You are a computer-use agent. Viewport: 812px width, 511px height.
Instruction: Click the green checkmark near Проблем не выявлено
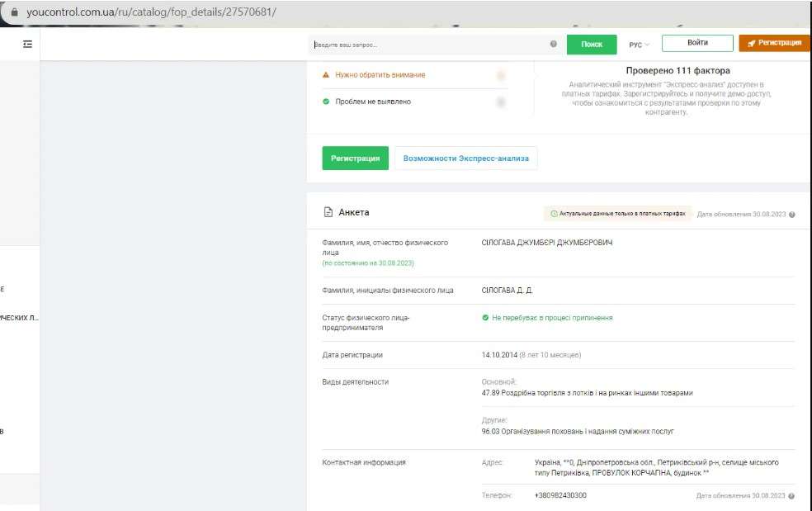click(326, 102)
